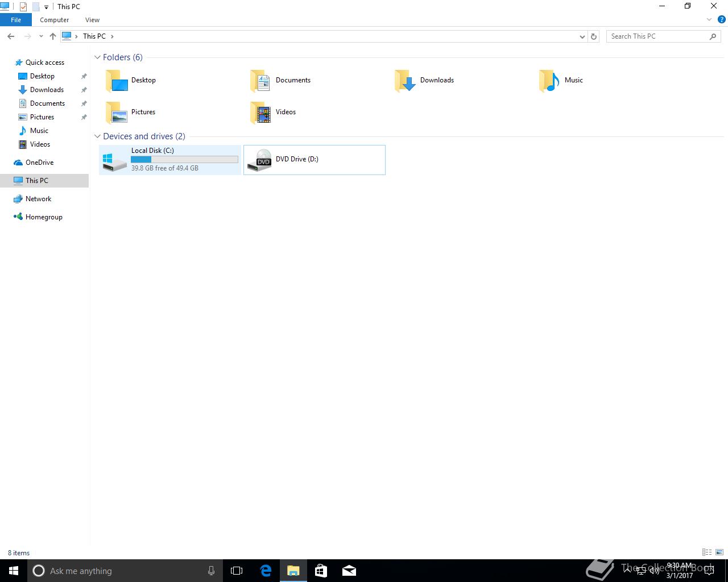
Task: Click the volume speaker tray icon
Action: (654, 571)
